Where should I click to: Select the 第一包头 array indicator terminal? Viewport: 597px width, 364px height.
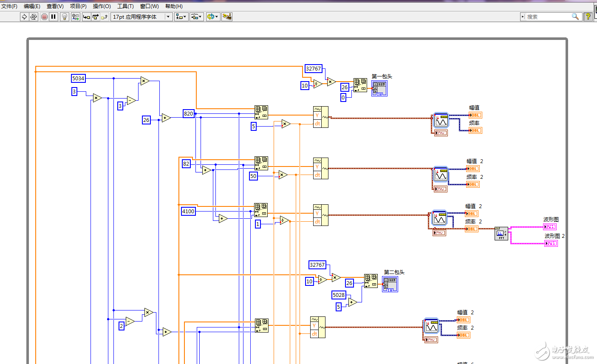coord(379,88)
